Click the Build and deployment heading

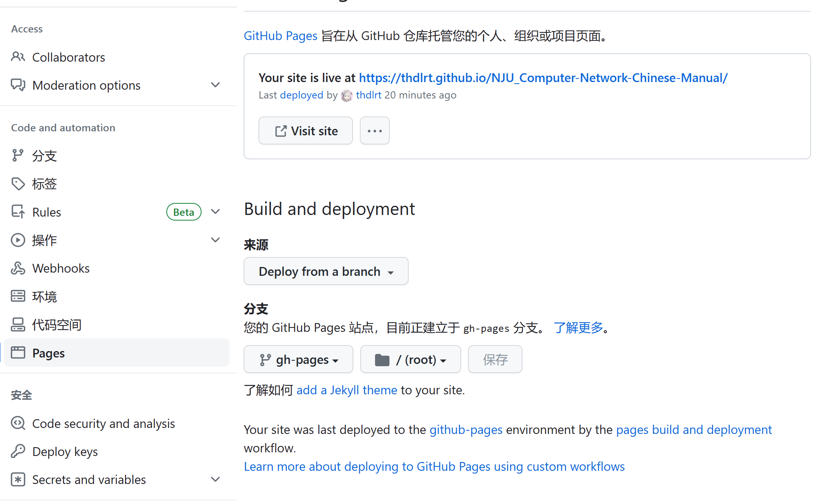point(329,209)
